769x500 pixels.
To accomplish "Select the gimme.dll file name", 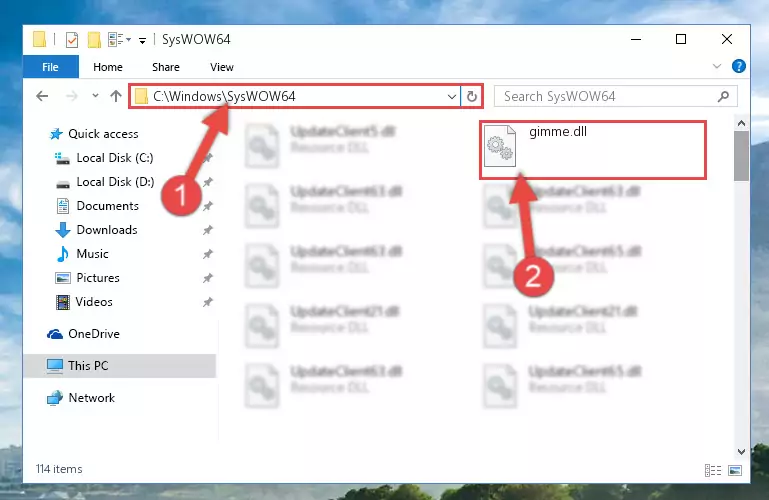I will pyautogui.click(x=558, y=131).
